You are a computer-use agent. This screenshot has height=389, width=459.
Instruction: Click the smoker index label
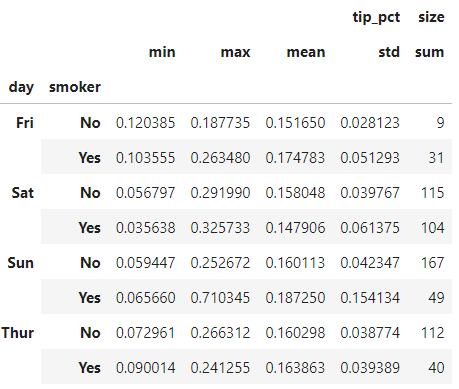[x=75, y=87]
